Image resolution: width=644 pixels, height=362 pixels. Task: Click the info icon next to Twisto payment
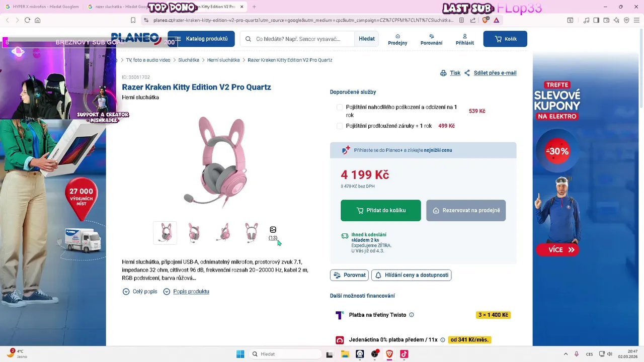pos(412,315)
